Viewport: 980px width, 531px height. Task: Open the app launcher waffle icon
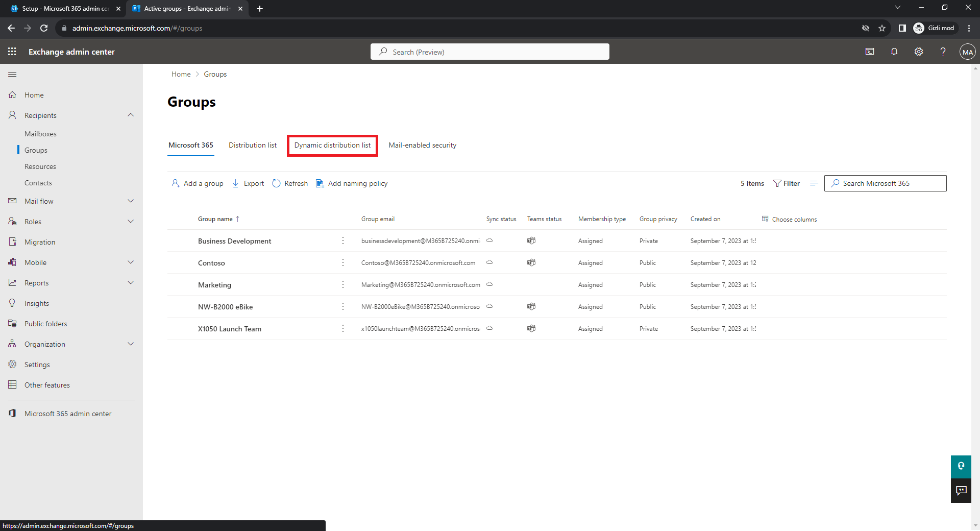pyautogui.click(x=12, y=52)
